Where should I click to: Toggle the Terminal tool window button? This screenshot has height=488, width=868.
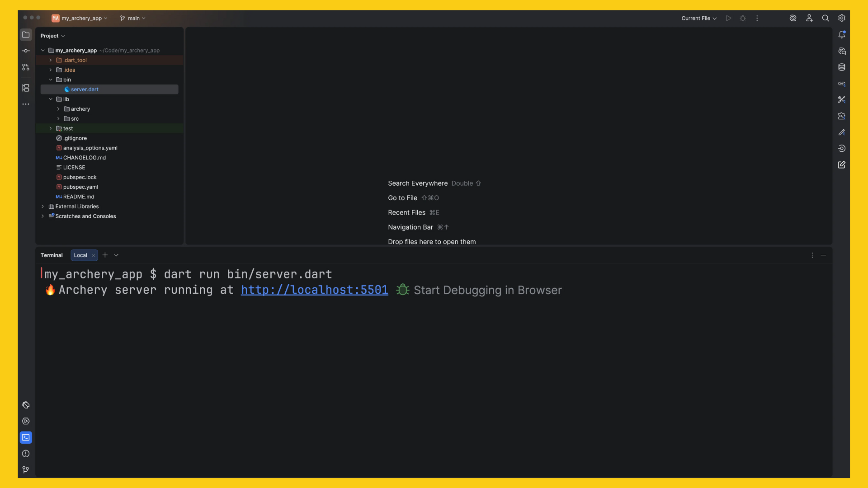[26, 437]
